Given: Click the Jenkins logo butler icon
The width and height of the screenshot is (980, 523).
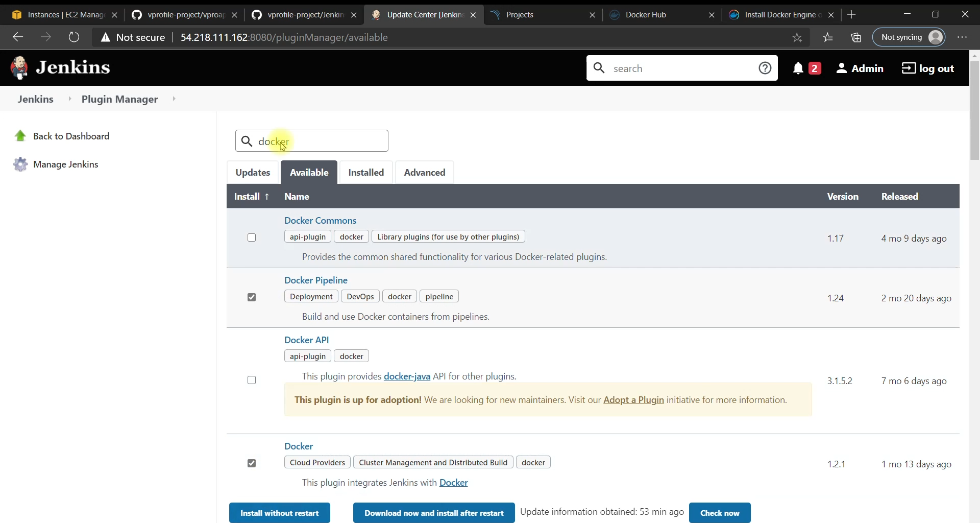Looking at the screenshot, I should [x=19, y=68].
